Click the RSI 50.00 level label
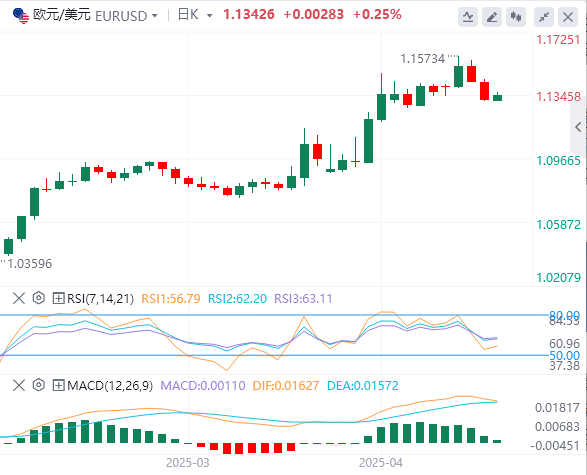This screenshot has width=587, height=475. (x=565, y=355)
